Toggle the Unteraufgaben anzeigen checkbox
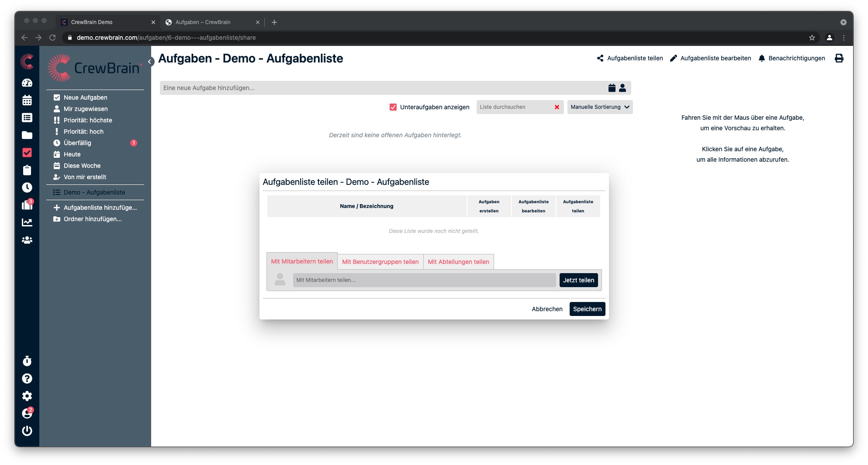 click(393, 107)
